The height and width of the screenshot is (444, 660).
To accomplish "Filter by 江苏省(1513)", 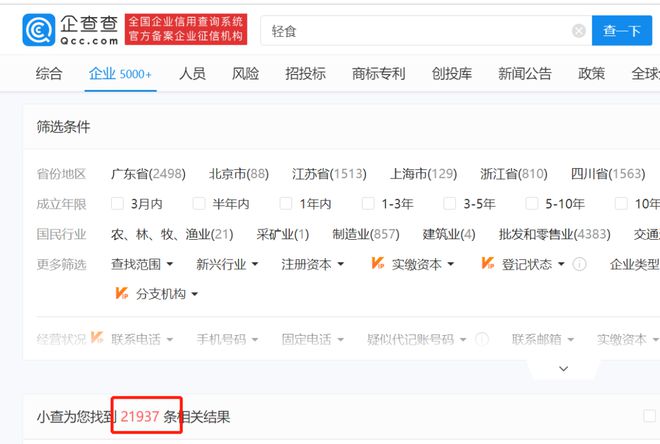I will (329, 174).
